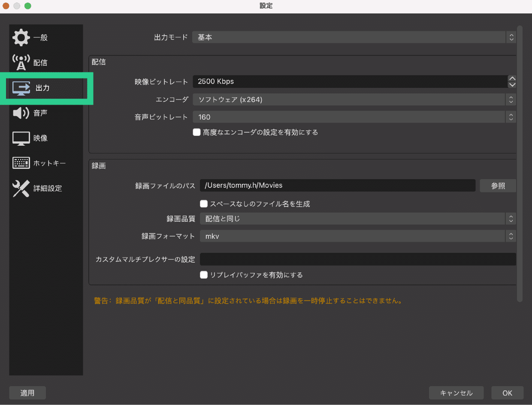Increase 映像ビットレート with the up arrow

[512, 78]
